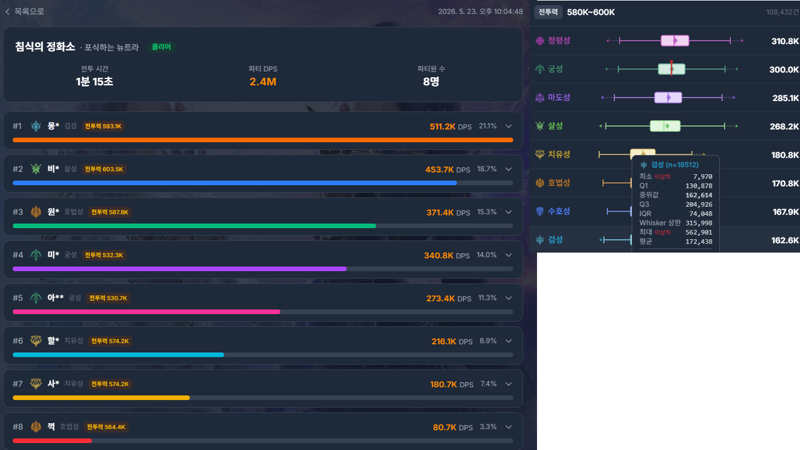Expand the #2 비* row details
This screenshot has width=800, height=450.
[x=509, y=169]
